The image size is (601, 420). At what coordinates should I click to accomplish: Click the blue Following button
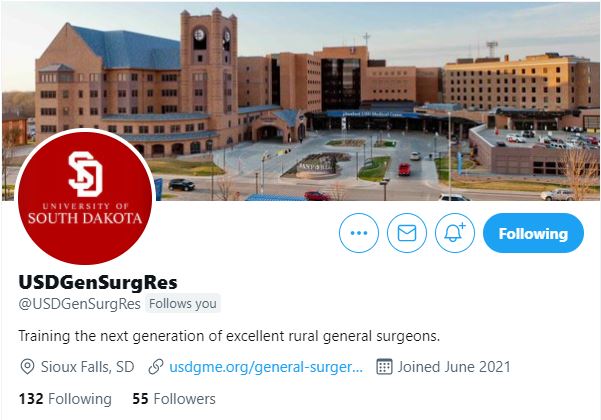click(533, 233)
